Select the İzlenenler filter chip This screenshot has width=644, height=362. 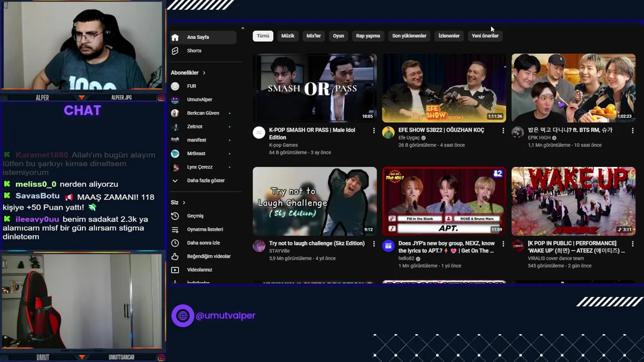(449, 36)
